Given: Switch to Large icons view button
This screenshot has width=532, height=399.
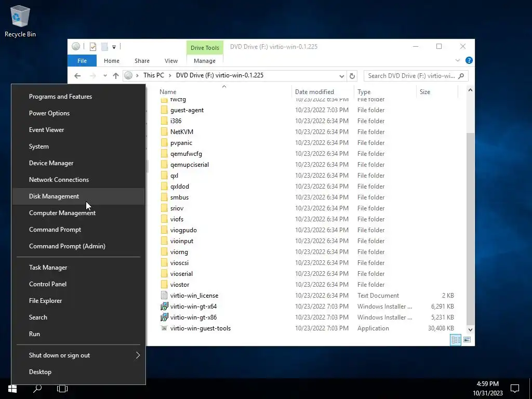Looking at the screenshot, I should coord(467,340).
